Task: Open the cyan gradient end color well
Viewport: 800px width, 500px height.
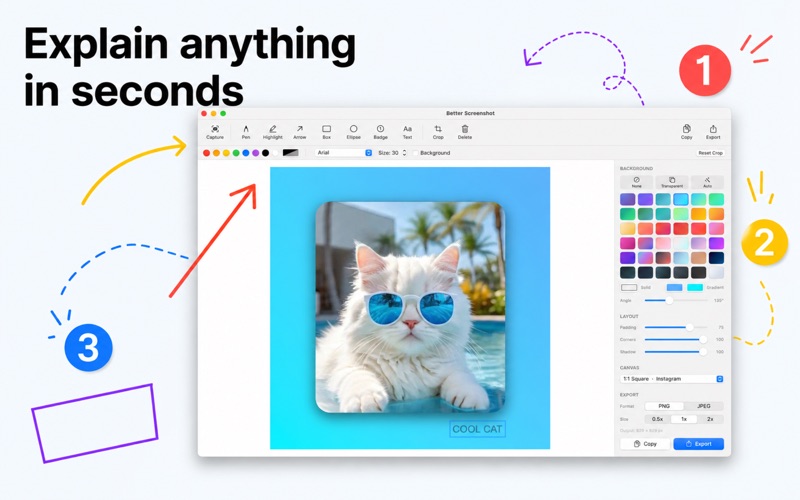Action: coord(694,288)
